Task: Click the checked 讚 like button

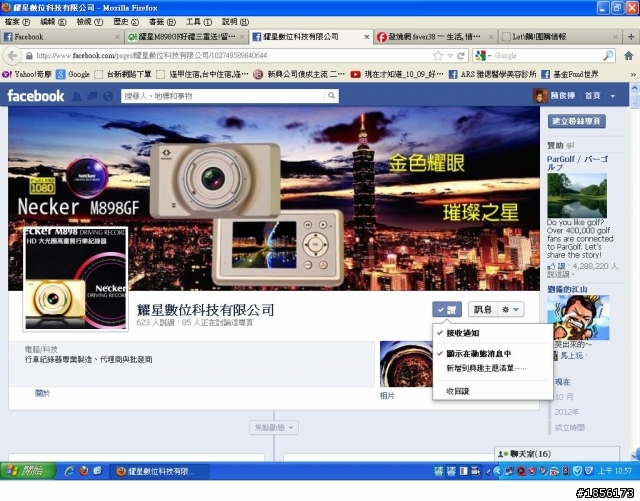Action: 447,310
